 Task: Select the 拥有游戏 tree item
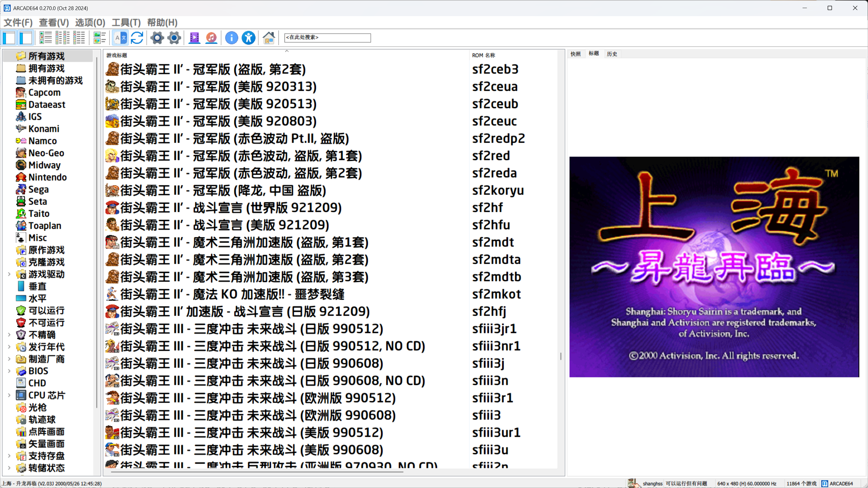46,68
